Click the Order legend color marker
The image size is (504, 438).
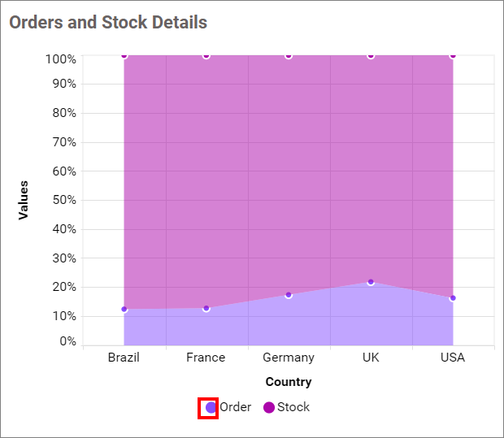click(211, 407)
